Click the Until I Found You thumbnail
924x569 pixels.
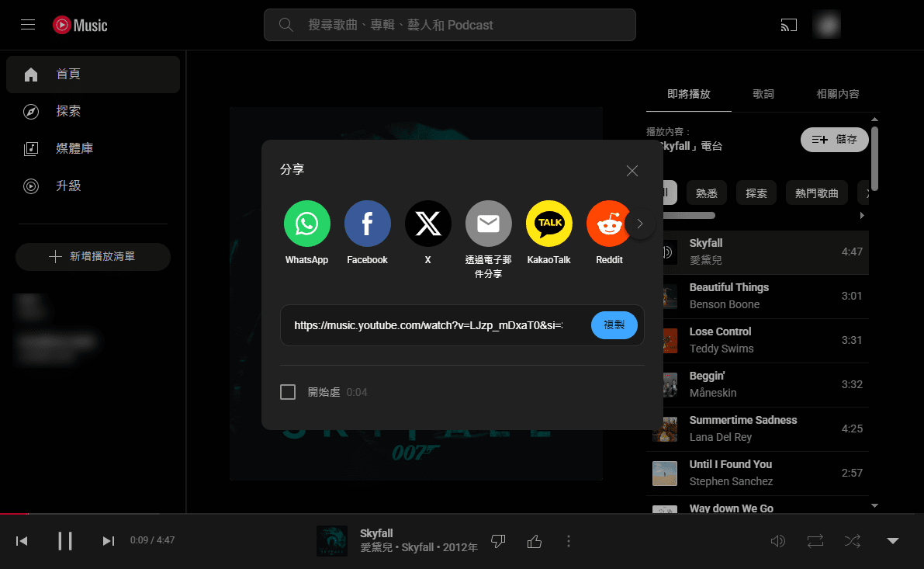pyautogui.click(x=665, y=474)
